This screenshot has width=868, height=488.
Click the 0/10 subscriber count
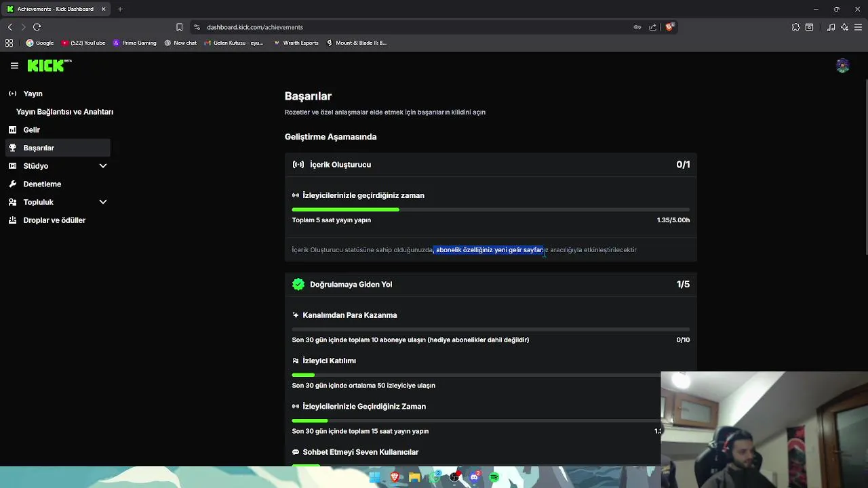[683, 340]
